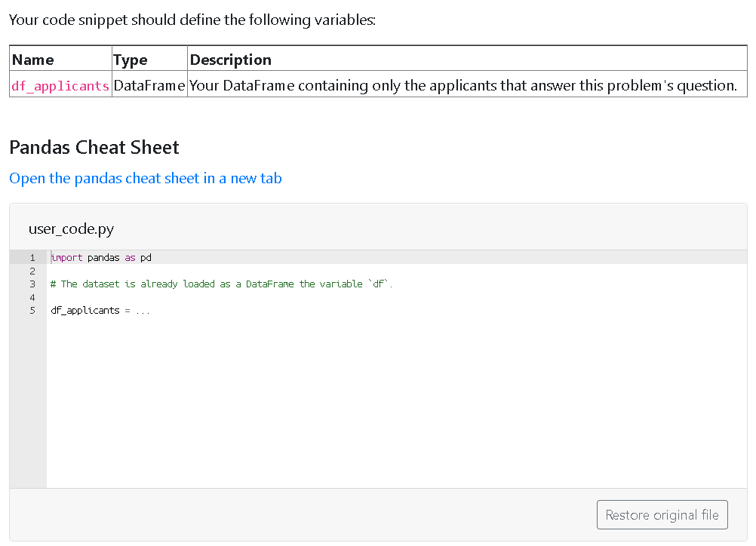Select line number 5 in the gutter
The height and width of the screenshot is (546, 756).
32,310
